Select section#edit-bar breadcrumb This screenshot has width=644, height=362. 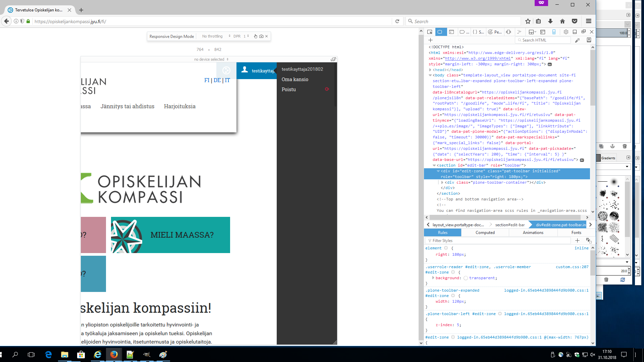[510, 225]
